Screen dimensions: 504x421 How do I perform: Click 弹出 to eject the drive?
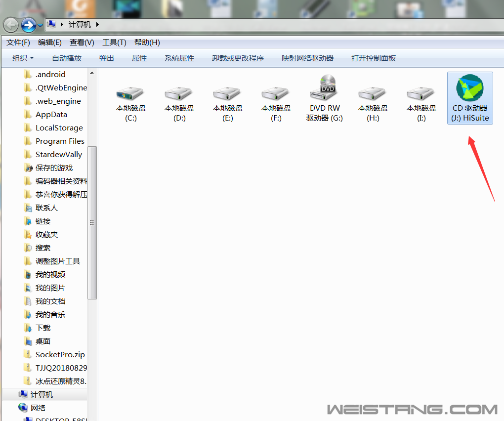pyautogui.click(x=106, y=58)
